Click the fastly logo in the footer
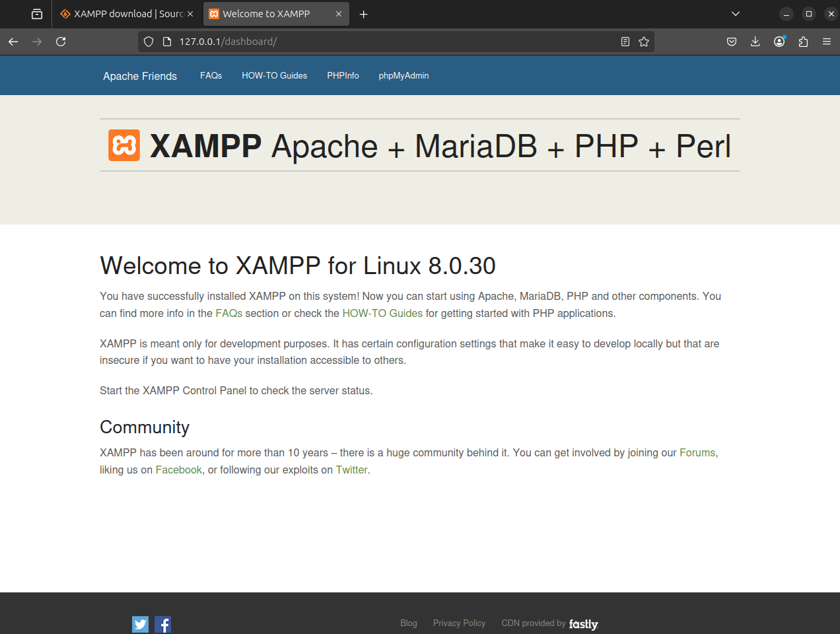 point(584,624)
